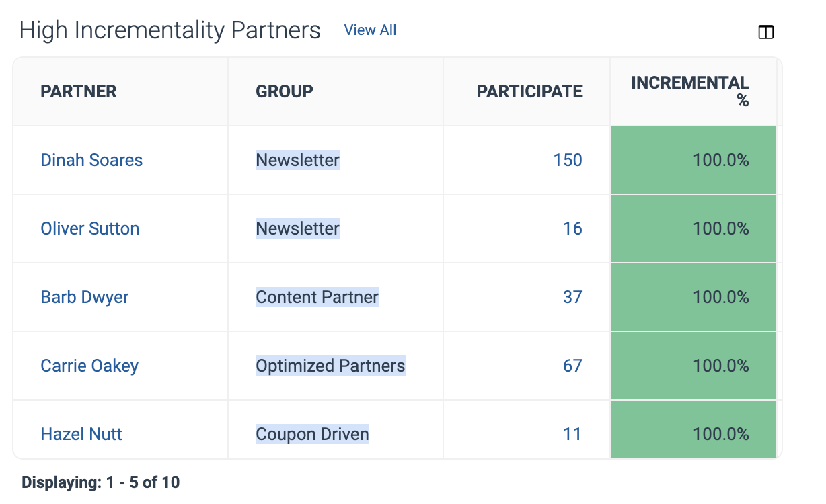The image size is (826, 504).
Task: Click Oliver Sutton's Newsletter group tag
Action: coord(297,228)
